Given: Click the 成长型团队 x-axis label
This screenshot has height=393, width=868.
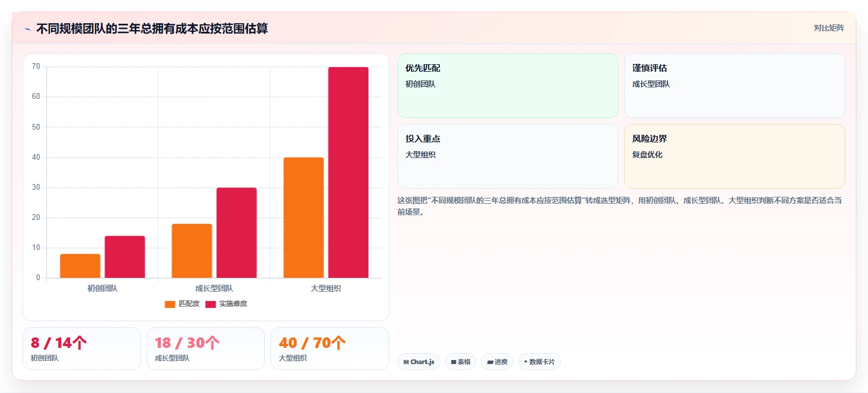Looking at the screenshot, I should tap(214, 288).
